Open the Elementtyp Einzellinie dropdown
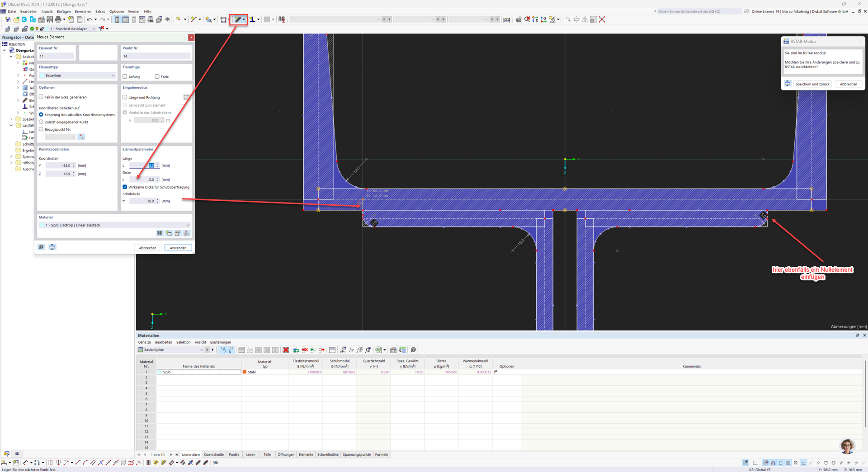Image resolution: width=868 pixels, height=472 pixels. (77, 76)
